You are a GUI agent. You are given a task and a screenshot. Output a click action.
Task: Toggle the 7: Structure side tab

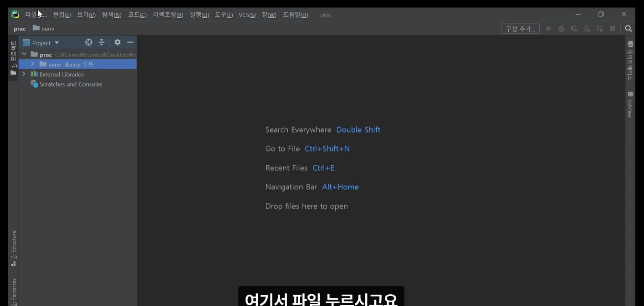tap(14, 248)
